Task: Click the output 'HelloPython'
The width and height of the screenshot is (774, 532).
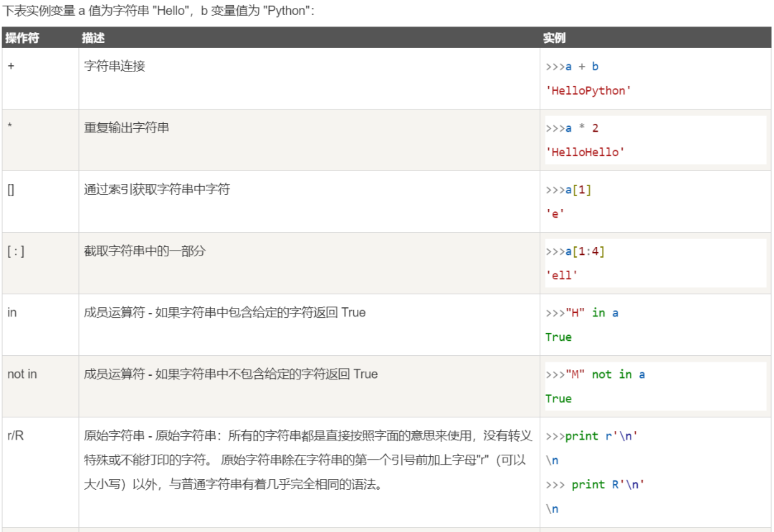Action: 588,91
